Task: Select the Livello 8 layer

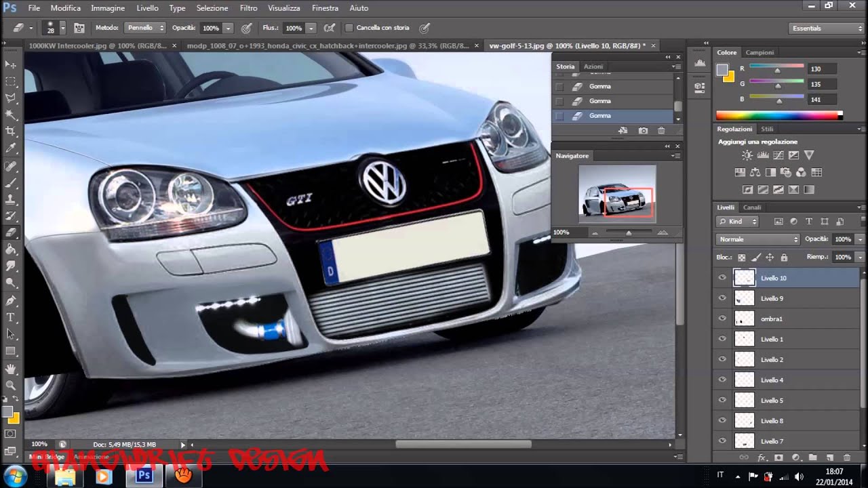Action: (787, 421)
